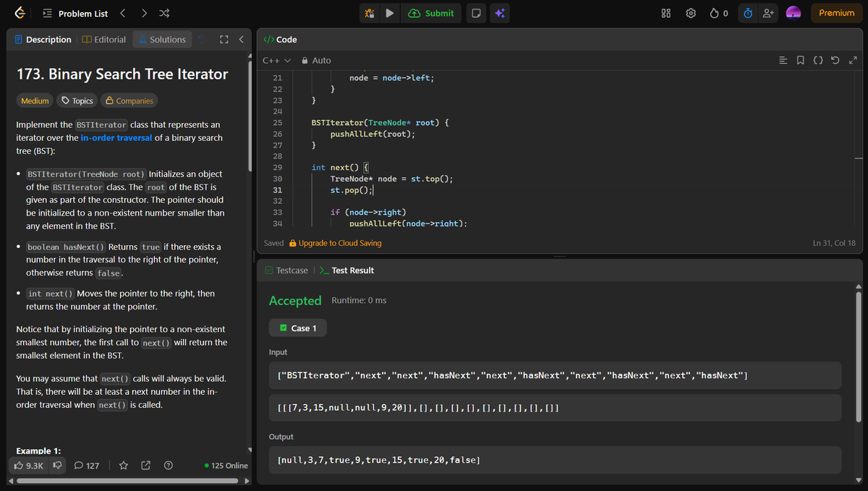Open settings gear in top bar
Viewport: 868px width, 491px height.
click(x=691, y=13)
